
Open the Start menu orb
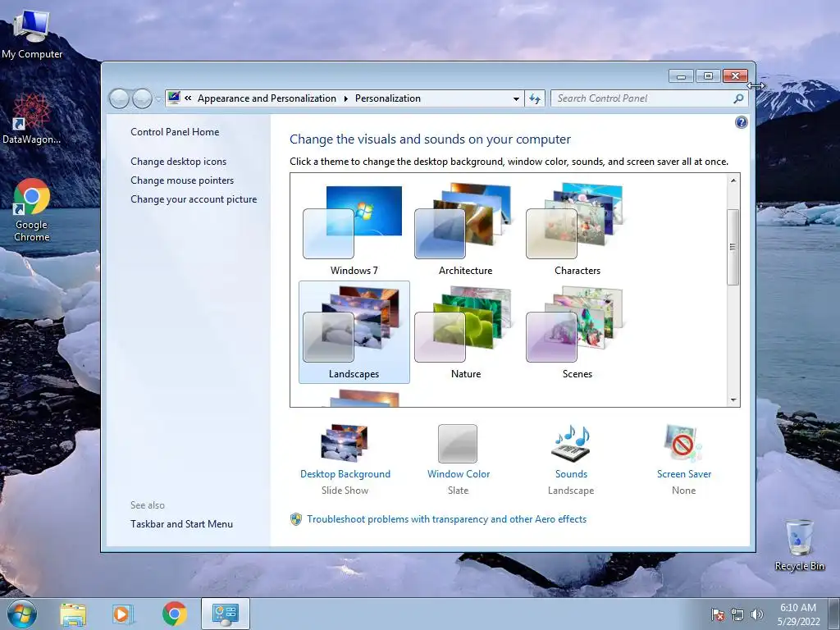(x=22, y=614)
